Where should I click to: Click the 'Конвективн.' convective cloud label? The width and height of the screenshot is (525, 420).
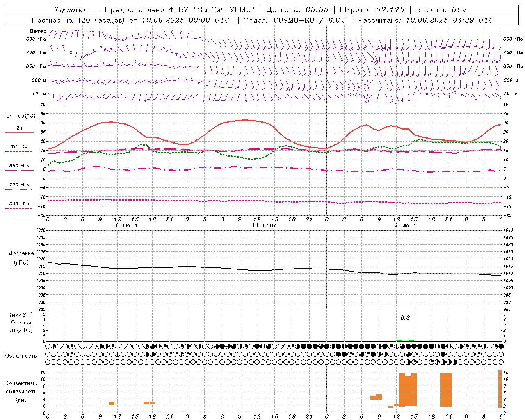[x=21, y=383]
